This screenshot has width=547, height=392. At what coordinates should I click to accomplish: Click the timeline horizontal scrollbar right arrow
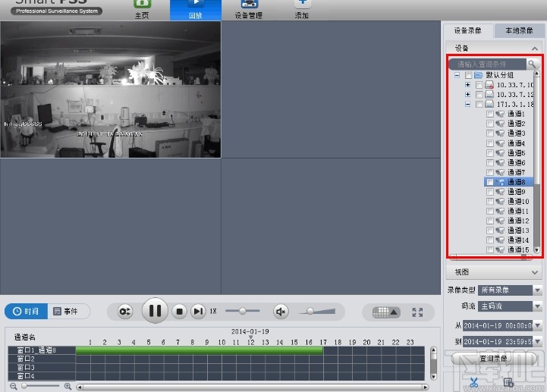pos(425,387)
